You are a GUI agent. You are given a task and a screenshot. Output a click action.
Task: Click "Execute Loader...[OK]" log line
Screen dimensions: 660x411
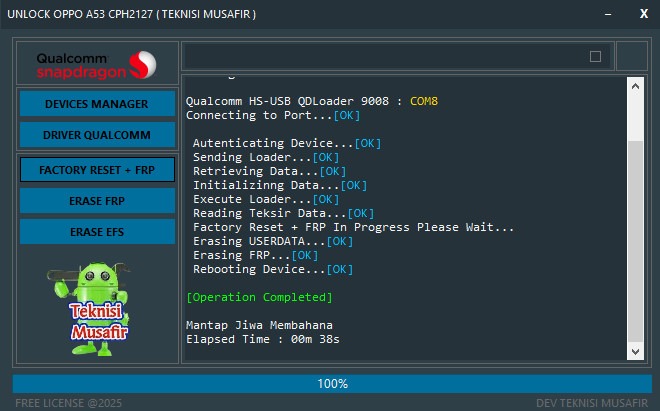[x=266, y=199]
